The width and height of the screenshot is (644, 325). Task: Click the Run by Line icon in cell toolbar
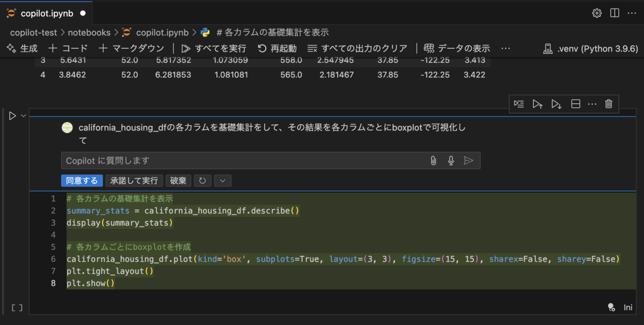pos(519,104)
